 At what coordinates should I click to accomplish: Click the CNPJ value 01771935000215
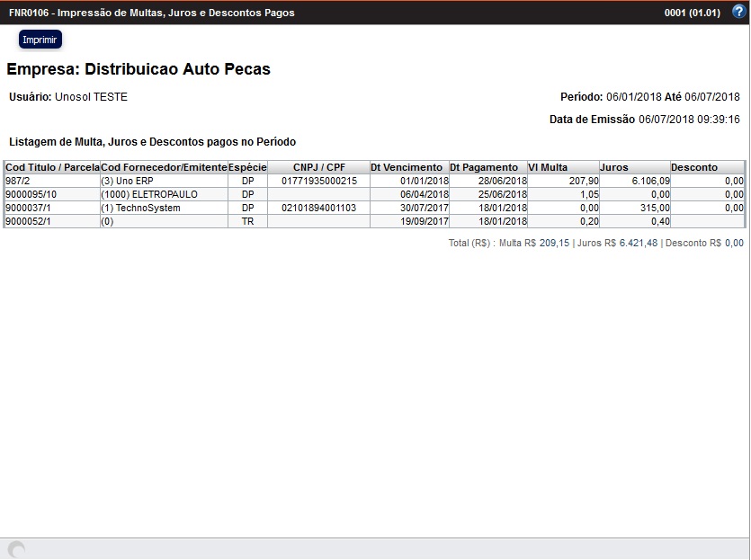pos(318,181)
